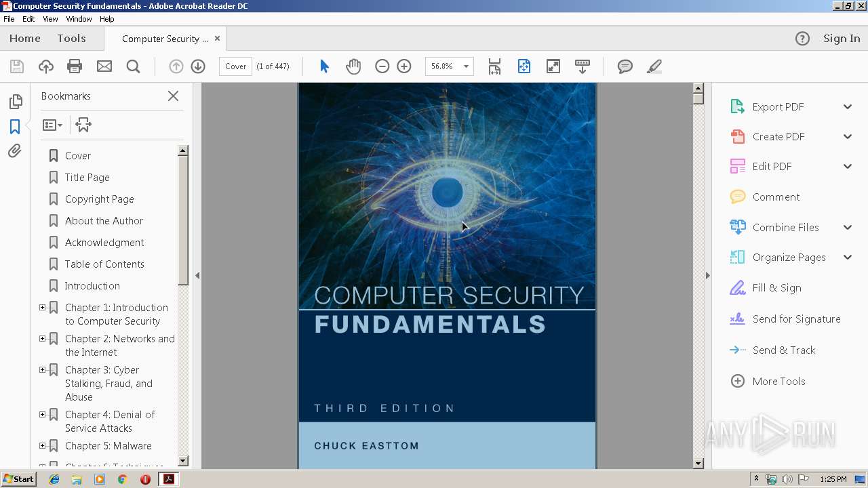868x488 pixels.
Task: Open Internet Explorer from taskbar
Action: (x=54, y=479)
